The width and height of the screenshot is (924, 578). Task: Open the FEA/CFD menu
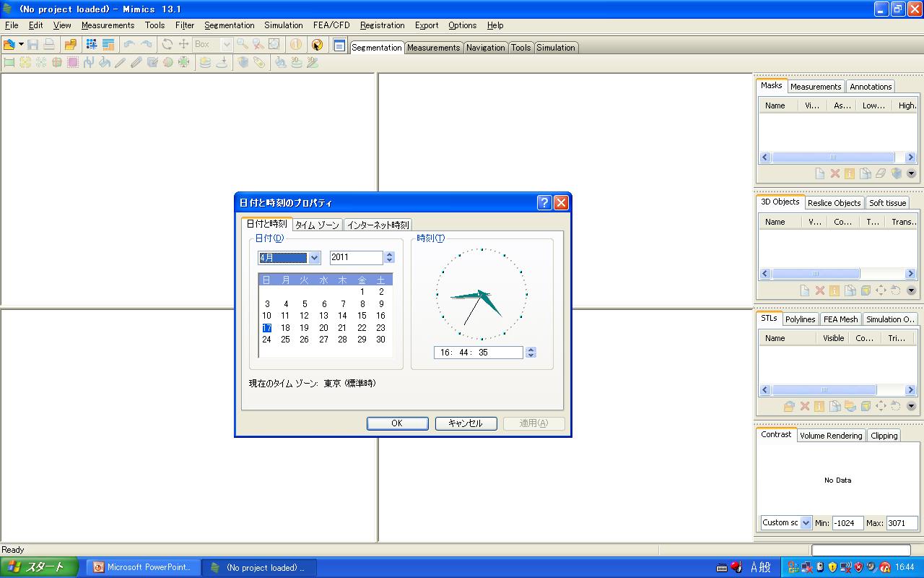coord(331,25)
